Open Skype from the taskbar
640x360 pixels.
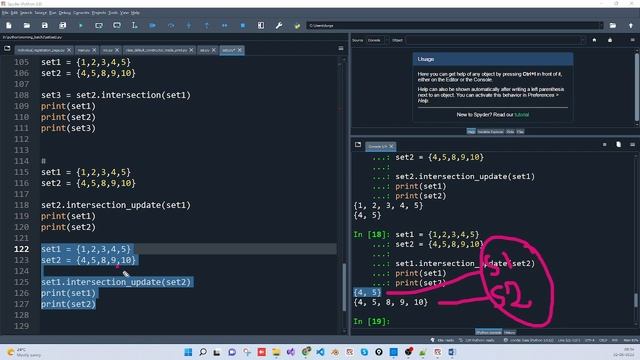point(364,352)
